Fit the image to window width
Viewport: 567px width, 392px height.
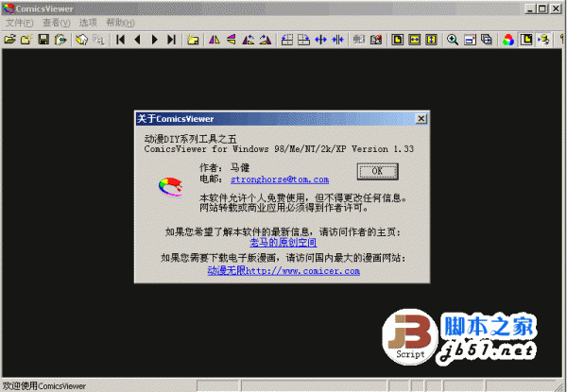415,40
